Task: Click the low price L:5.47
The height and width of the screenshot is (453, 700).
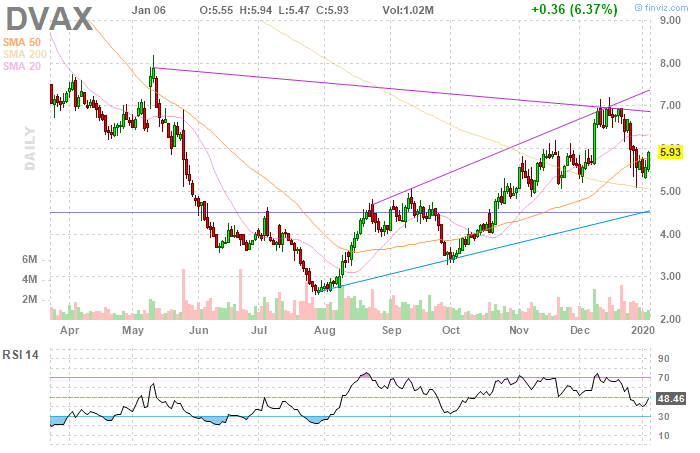Action: (294, 10)
